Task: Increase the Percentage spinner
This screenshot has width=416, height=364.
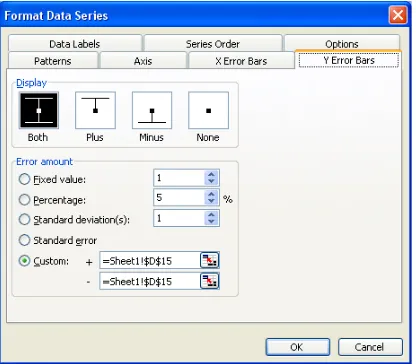Action: [211, 194]
